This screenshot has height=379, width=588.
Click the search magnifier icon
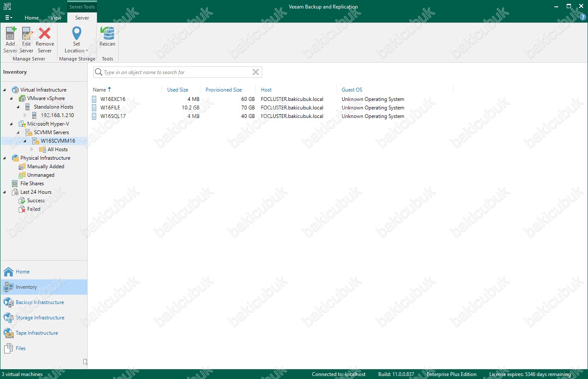[98, 72]
